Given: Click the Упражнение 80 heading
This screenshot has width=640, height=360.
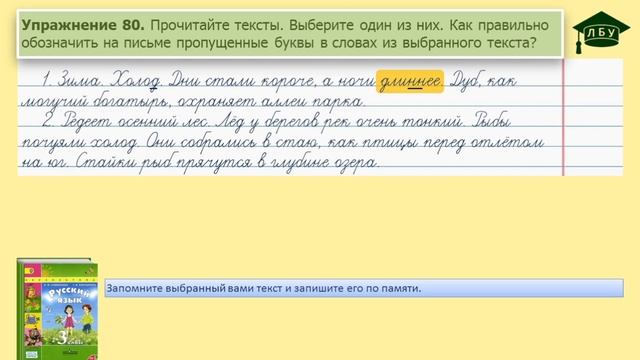Looking at the screenshot, I should (83, 25).
